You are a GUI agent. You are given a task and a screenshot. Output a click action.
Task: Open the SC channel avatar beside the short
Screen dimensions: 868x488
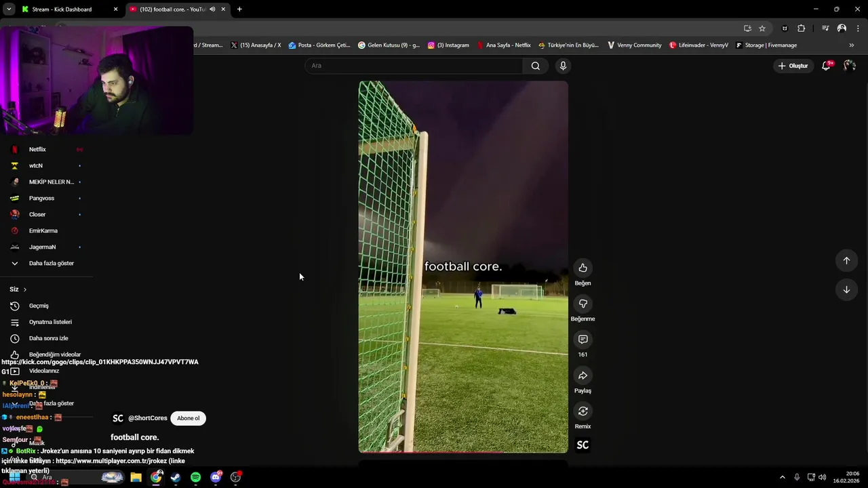(583, 445)
